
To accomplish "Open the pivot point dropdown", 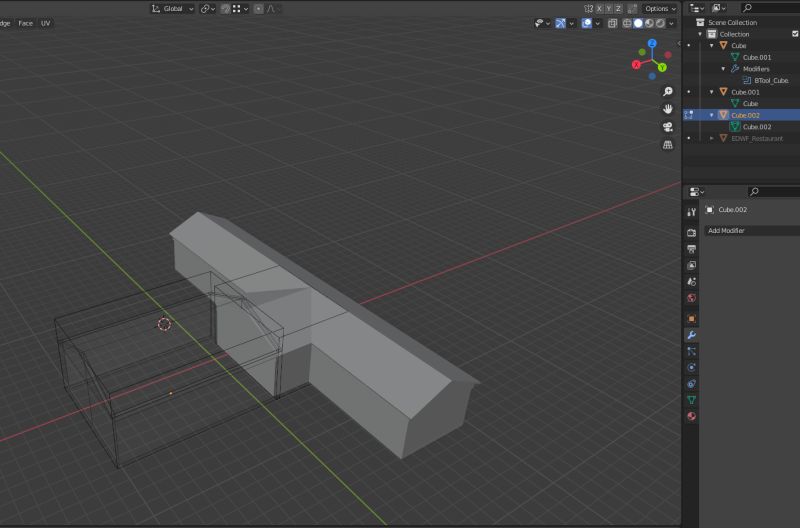I will tap(208, 9).
